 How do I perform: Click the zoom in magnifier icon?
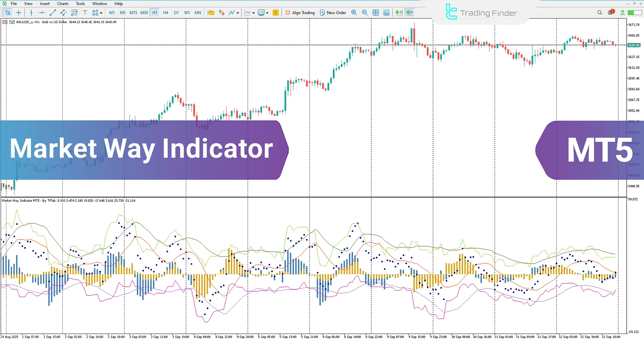pyautogui.click(x=354, y=13)
